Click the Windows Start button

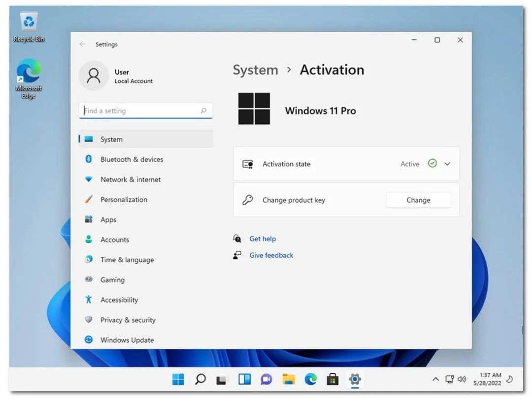178,379
